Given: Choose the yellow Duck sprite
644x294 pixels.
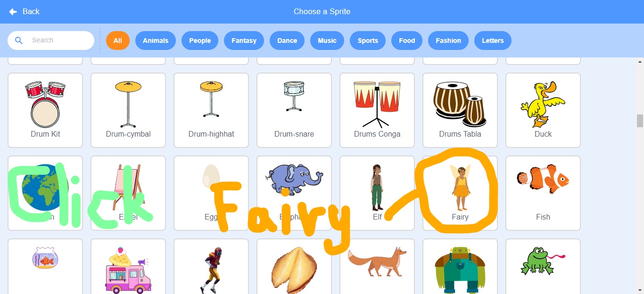Looking at the screenshot, I should point(543,110).
